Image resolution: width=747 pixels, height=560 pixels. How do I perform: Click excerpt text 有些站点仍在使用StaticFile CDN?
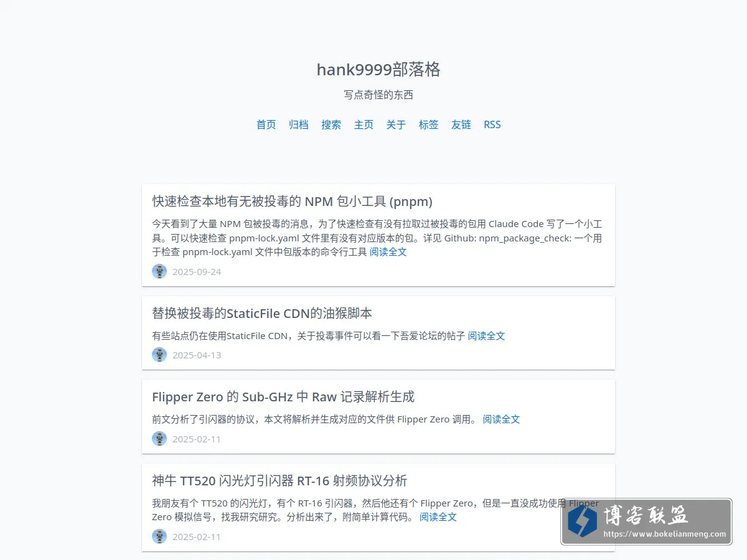[220, 336]
